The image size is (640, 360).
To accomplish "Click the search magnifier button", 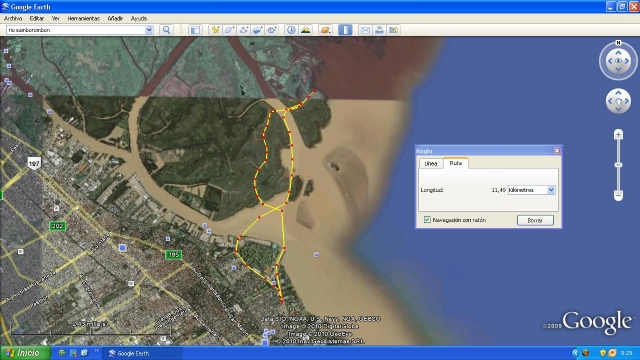I will [x=167, y=30].
